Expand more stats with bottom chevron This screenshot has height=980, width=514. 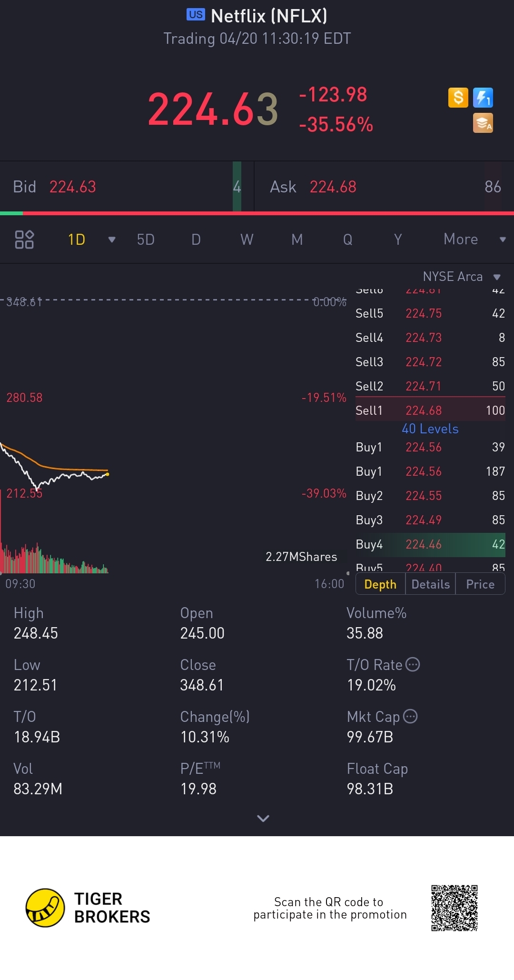[263, 818]
